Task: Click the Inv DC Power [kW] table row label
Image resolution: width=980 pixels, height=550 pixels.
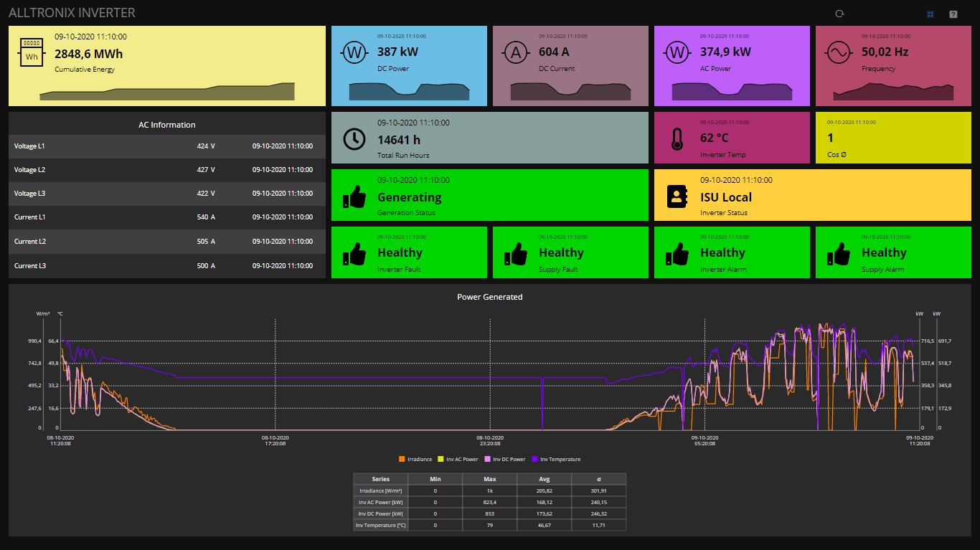Action: pyautogui.click(x=381, y=513)
